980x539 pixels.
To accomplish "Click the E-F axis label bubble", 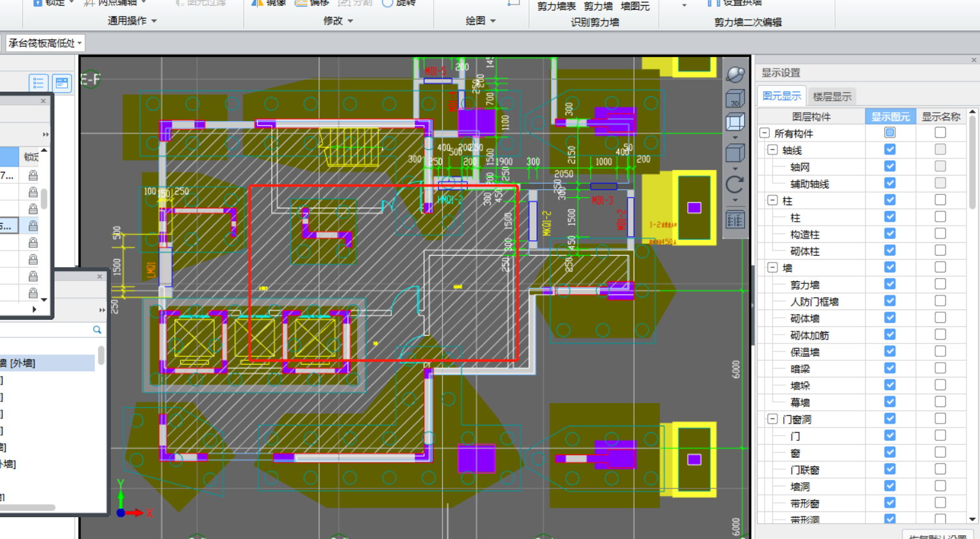I will tap(90, 79).
